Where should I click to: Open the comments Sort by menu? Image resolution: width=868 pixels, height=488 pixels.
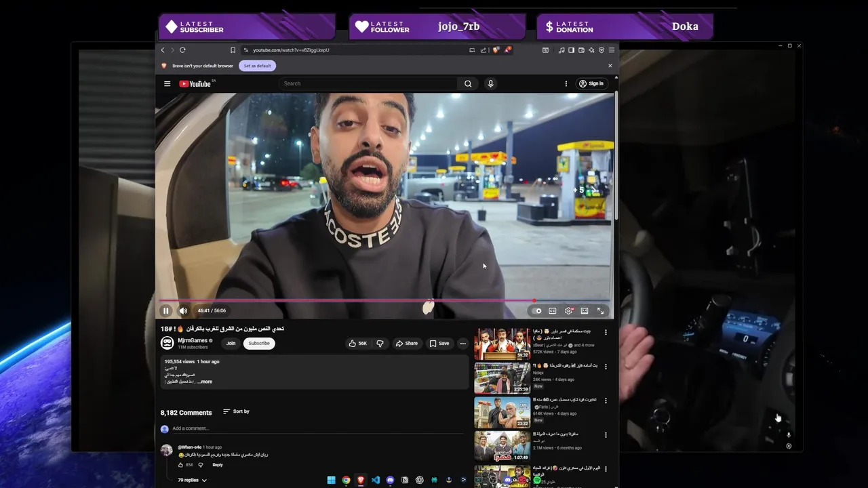[236, 411]
